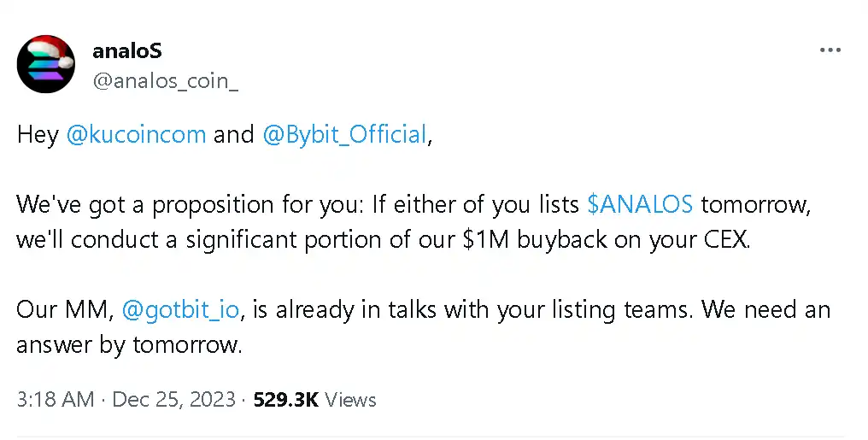Viewport: 868px width, 440px height.
Task: Click the "Hey" greeting word
Action: pos(38,135)
